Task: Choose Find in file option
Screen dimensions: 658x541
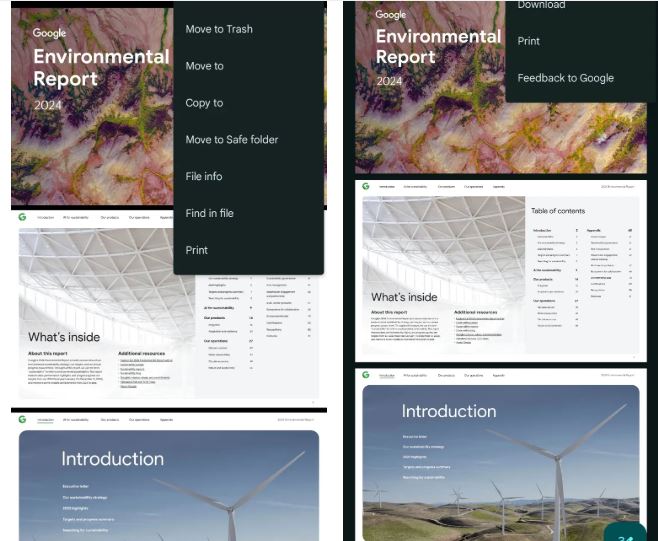Action: click(x=210, y=213)
